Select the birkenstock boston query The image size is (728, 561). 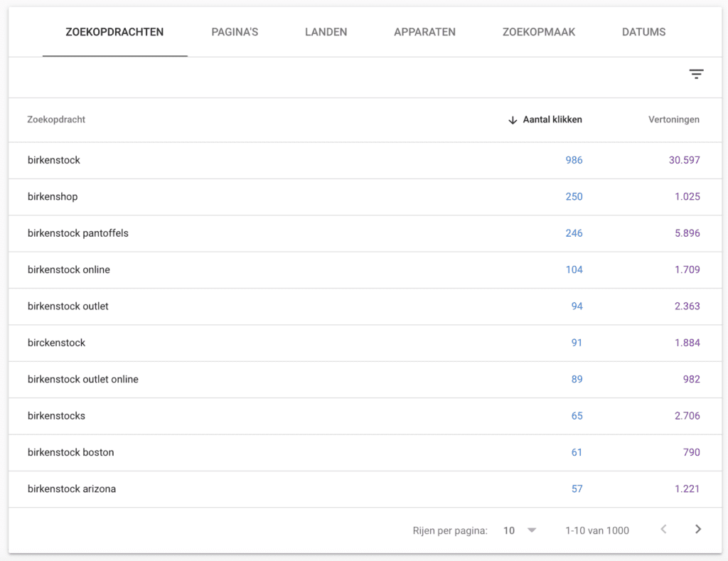pyautogui.click(x=70, y=452)
